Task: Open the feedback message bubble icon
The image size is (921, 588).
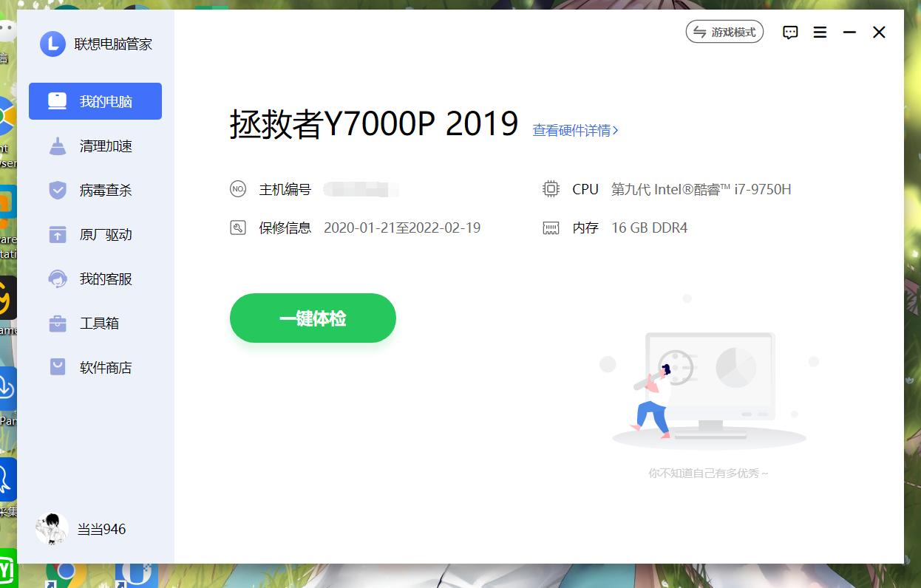Action: click(x=790, y=32)
